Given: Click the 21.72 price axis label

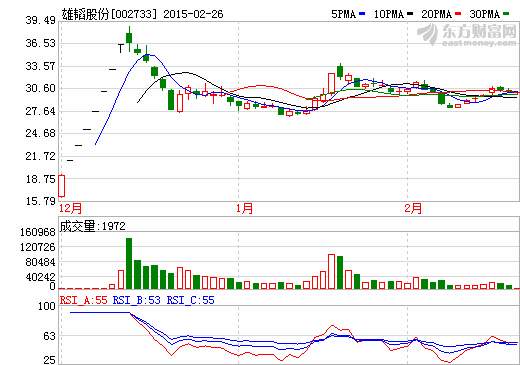Looking at the screenshot, I should [41, 156].
